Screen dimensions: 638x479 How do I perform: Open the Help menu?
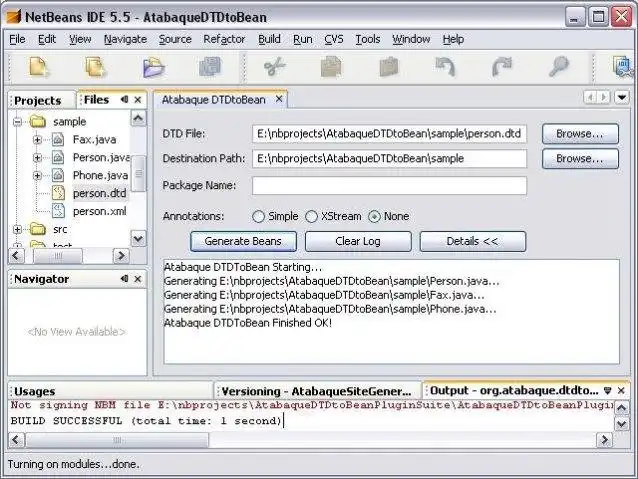tap(453, 39)
